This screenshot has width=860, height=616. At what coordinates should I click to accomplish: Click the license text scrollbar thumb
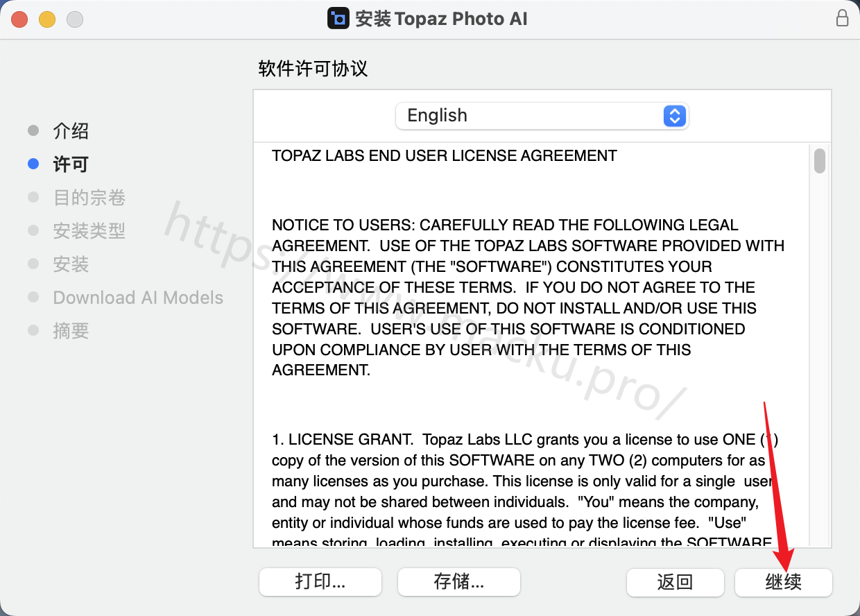click(820, 161)
